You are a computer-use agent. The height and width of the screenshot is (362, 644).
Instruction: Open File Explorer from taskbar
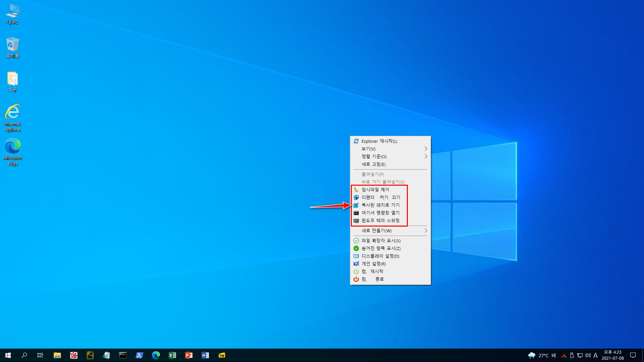click(x=57, y=355)
